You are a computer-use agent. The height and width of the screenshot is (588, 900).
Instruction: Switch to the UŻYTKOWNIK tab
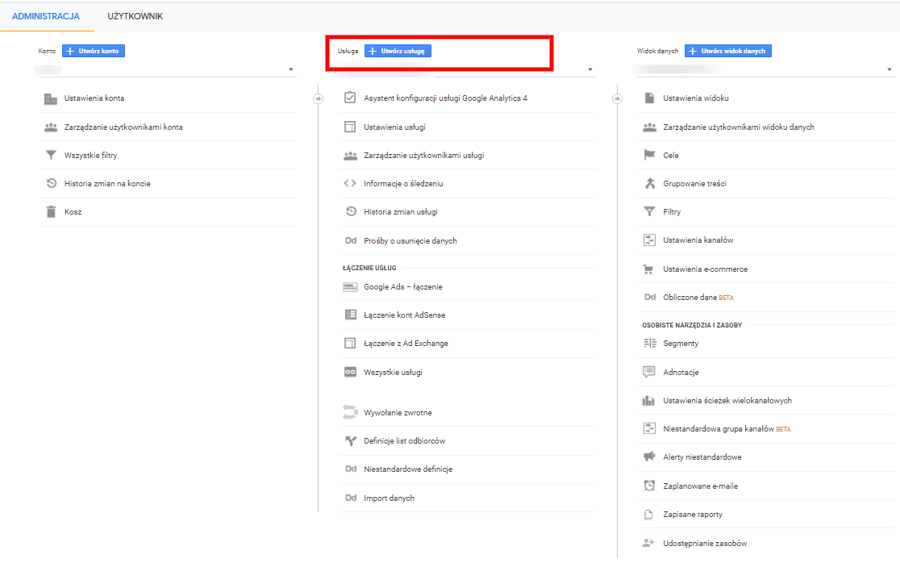[x=135, y=16]
